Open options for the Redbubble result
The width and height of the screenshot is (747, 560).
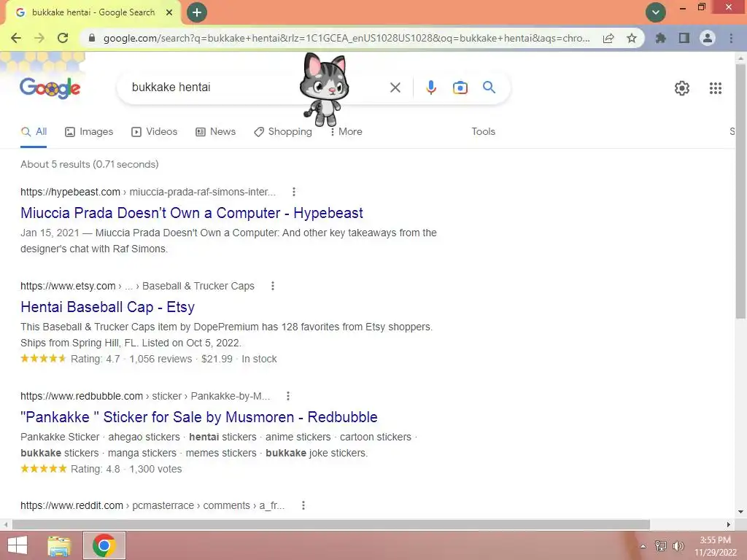pyautogui.click(x=287, y=396)
